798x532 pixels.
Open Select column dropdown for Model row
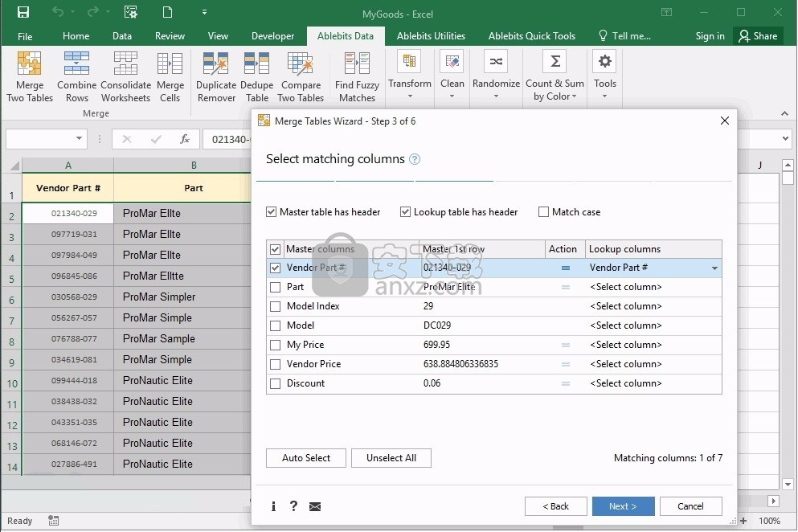coord(653,325)
